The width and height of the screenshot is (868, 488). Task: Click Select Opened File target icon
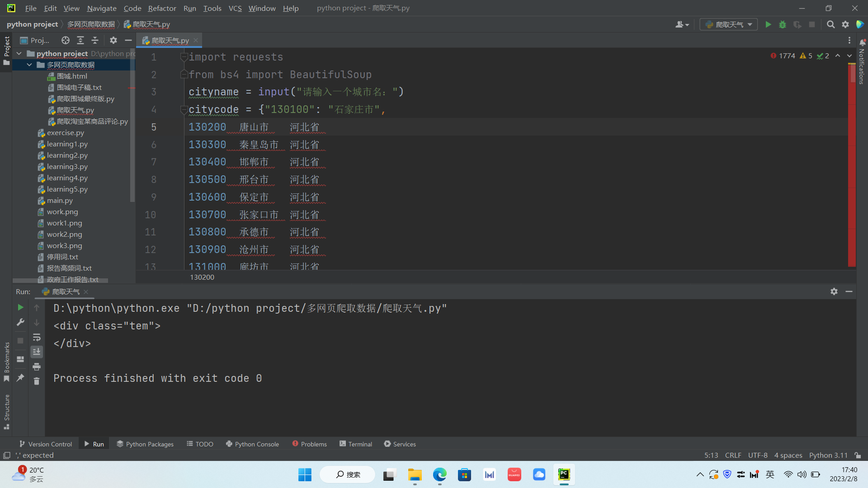(x=66, y=40)
